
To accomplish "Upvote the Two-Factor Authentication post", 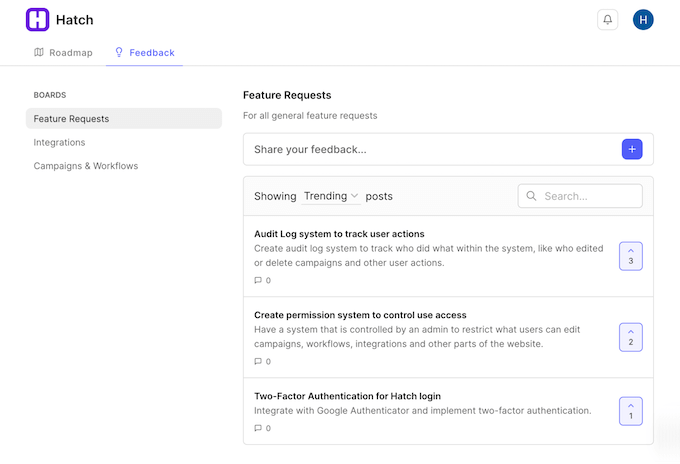I will 630,410.
